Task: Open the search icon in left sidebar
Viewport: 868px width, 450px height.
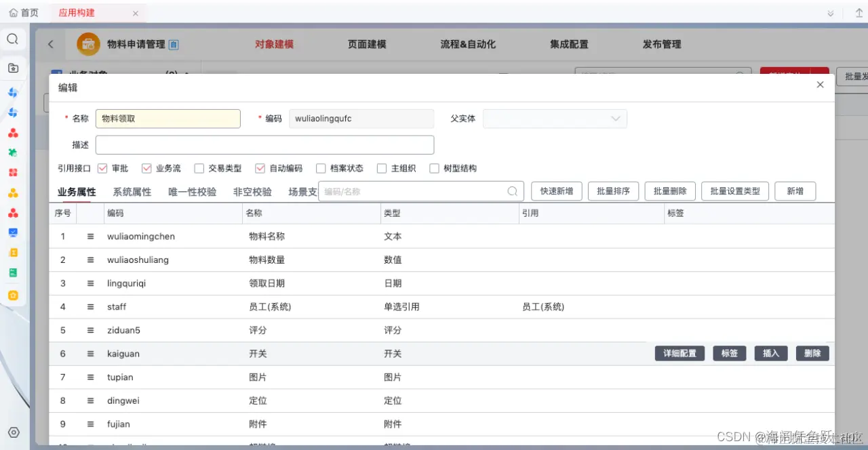Action: 12,39
